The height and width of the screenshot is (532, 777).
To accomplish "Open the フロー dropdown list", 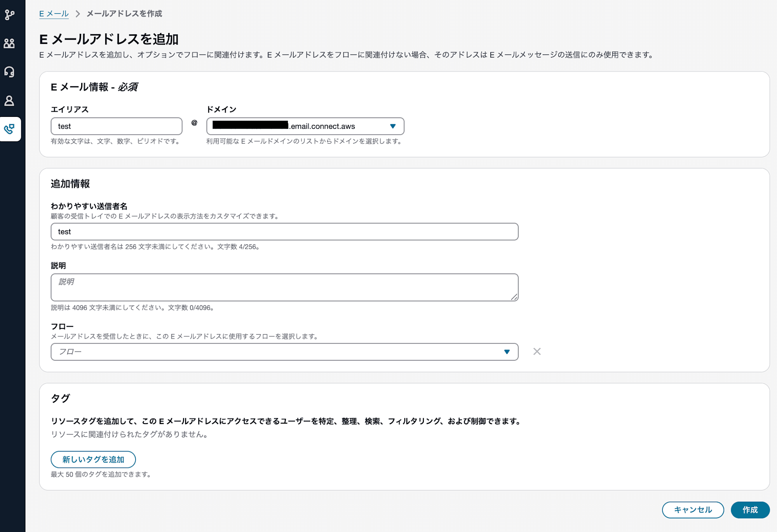I will coord(284,352).
